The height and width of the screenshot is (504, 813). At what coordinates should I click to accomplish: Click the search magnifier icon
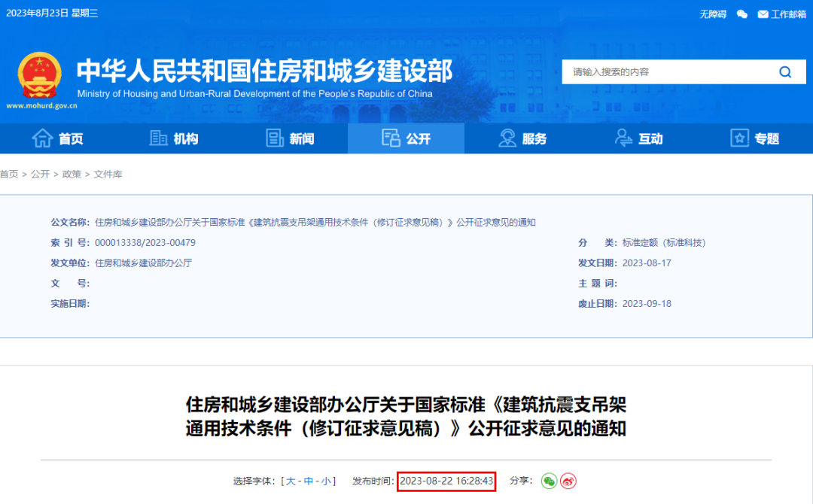(x=785, y=72)
